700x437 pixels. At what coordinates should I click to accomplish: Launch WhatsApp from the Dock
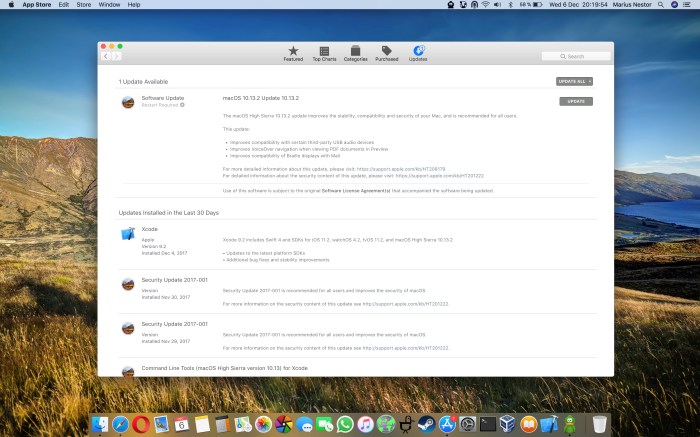point(345,424)
